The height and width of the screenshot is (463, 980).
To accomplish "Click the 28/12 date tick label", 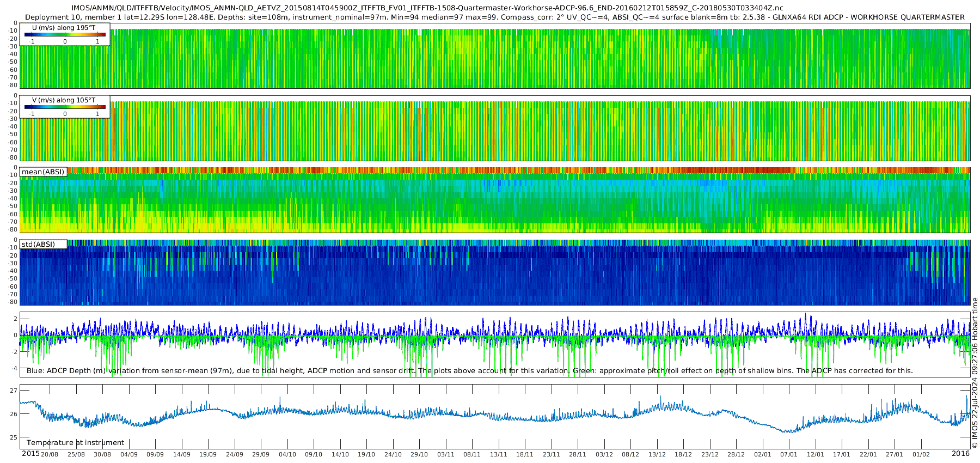I will pyautogui.click(x=736, y=454).
